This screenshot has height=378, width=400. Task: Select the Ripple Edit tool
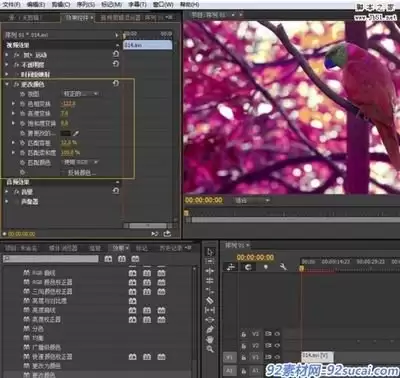(210, 271)
